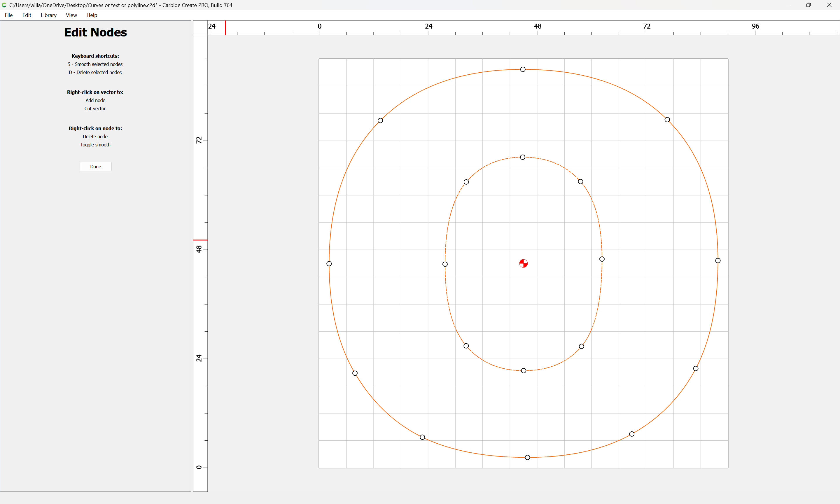Open the Edit menu

pyautogui.click(x=27, y=15)
